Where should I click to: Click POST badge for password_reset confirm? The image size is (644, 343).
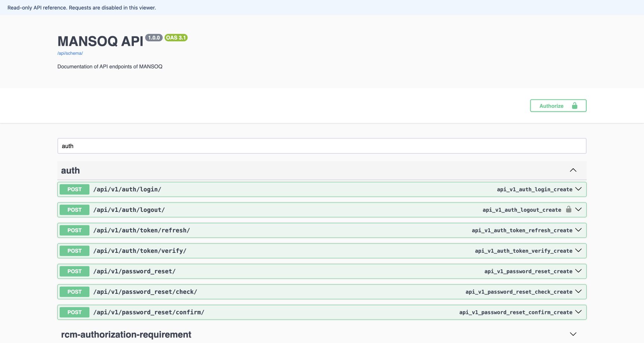(75, 312)
